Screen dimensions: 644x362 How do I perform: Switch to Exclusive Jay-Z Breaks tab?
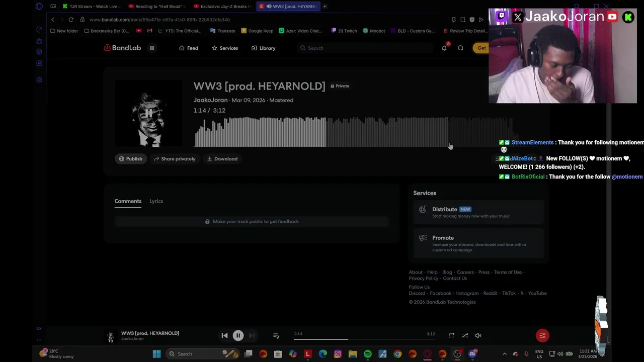(222, 7)
